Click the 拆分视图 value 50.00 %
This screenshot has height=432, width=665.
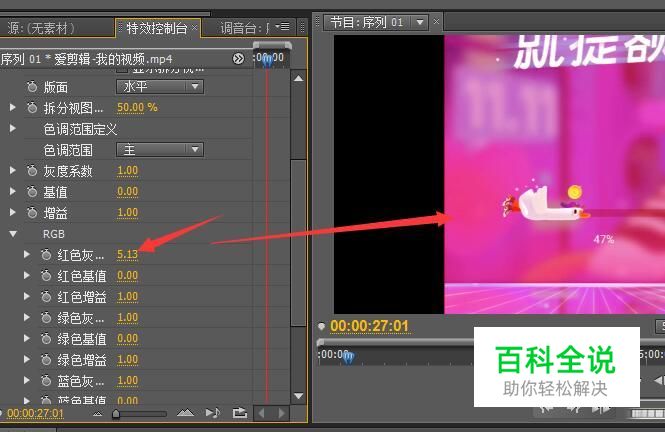tap(137, 108)
